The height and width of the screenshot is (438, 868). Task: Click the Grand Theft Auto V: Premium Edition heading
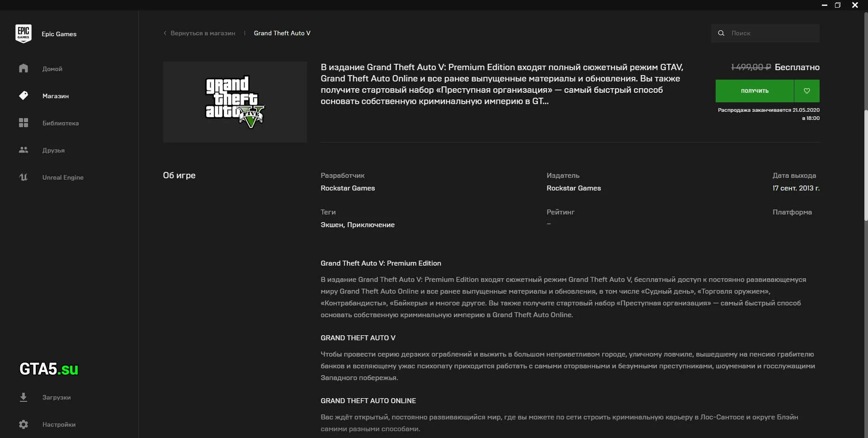[x=381, y=263]
